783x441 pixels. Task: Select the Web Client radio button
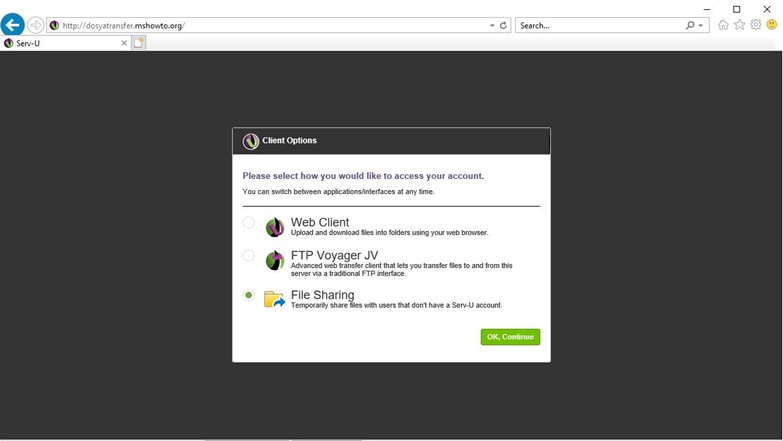[x=248, y=223]
